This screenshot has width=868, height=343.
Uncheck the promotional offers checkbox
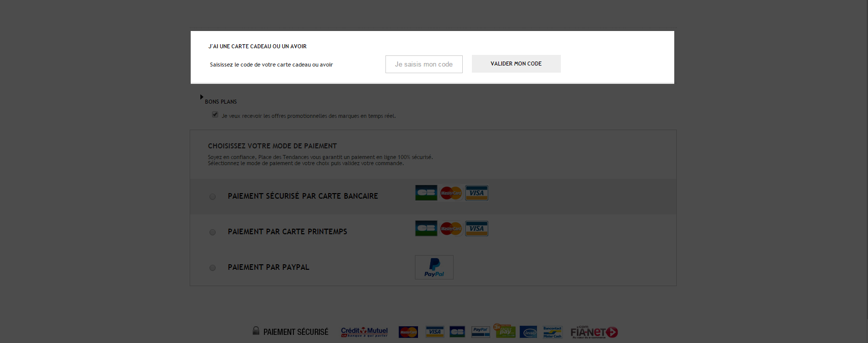pos(215,115)
